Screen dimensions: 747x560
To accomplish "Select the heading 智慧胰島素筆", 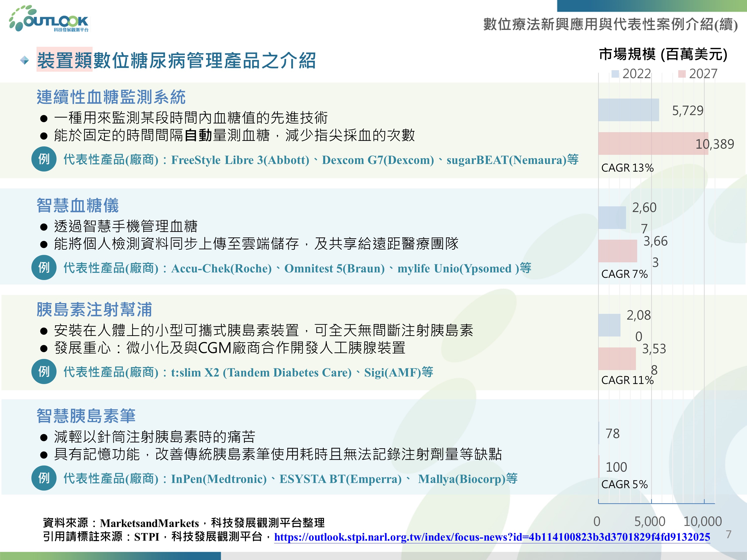I will [86, 416].
